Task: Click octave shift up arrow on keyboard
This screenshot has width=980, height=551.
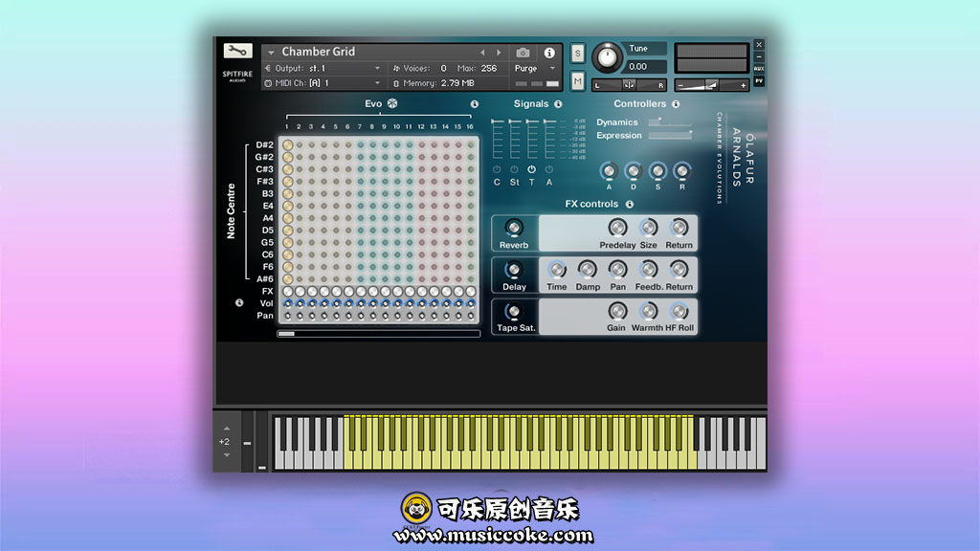Action: 227,429
